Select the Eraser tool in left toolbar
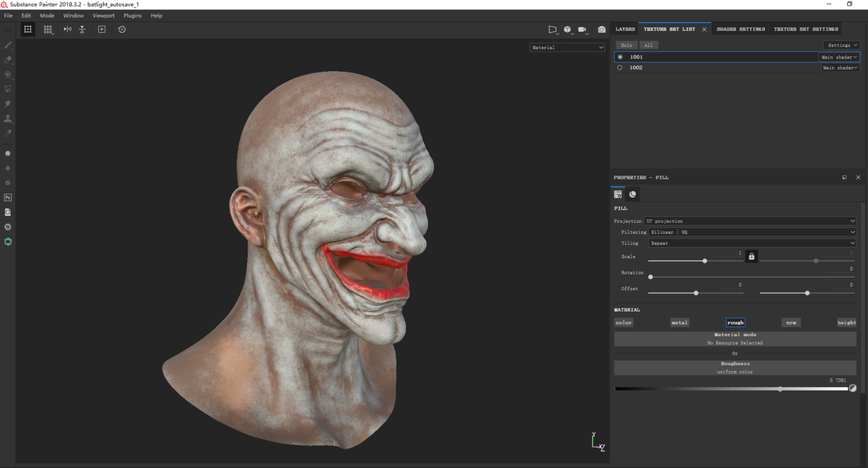 pyautogui.click(x=8, y=60)
